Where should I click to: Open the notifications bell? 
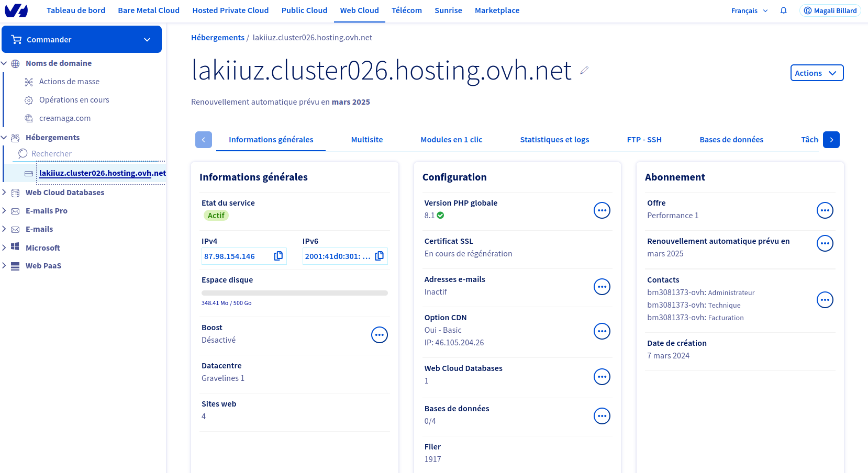pos(783,10)
